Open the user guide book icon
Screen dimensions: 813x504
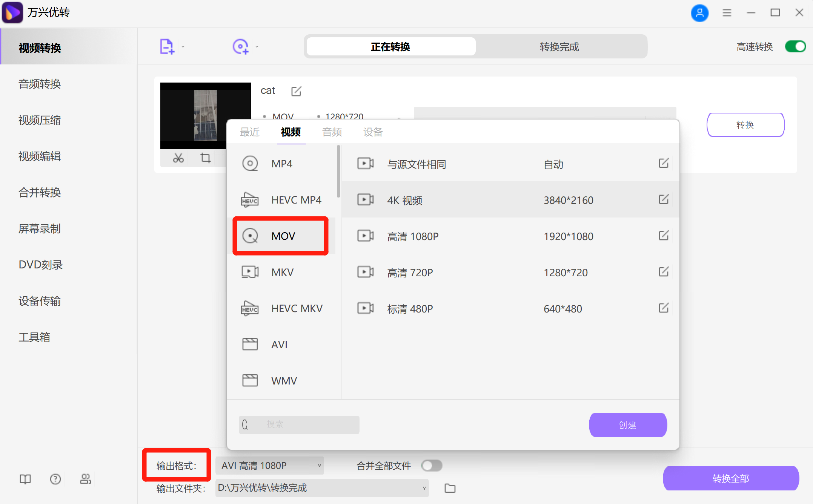25,479
